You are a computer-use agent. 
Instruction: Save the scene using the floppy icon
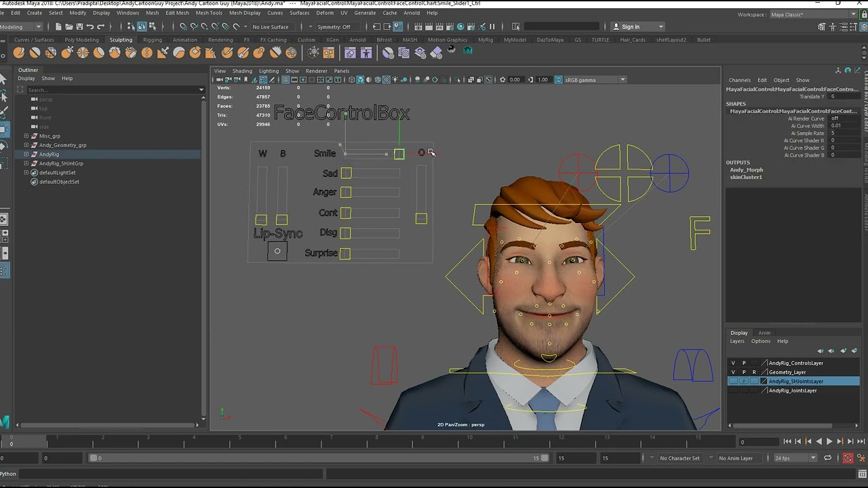pyautogui.click(x=79, y=26)
